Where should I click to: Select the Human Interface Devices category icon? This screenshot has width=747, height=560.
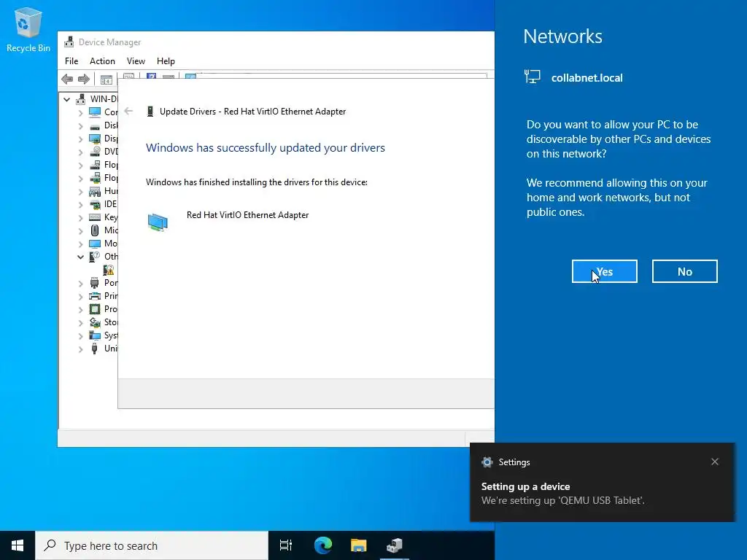coord(95,191)
